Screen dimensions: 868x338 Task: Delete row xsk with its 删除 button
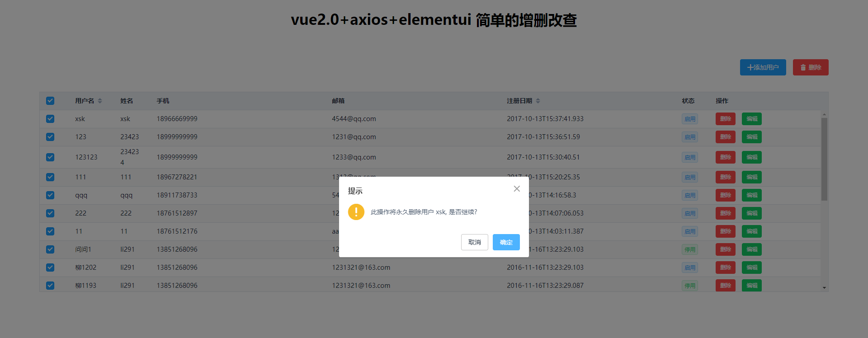[x=726, y=119]
